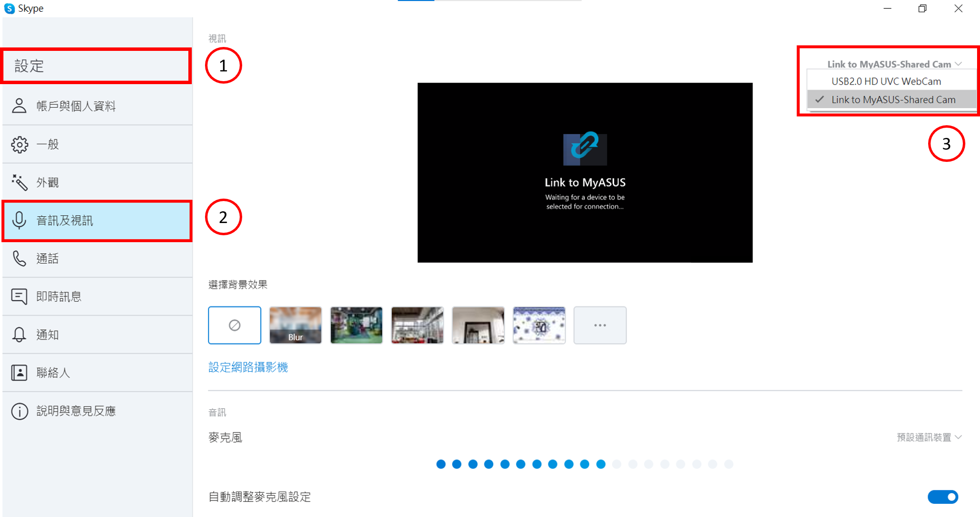This screenshot has width=980, height=517.
Task: Click the person icon beside 帳戶與個人資料
Action: pos(19,106)
